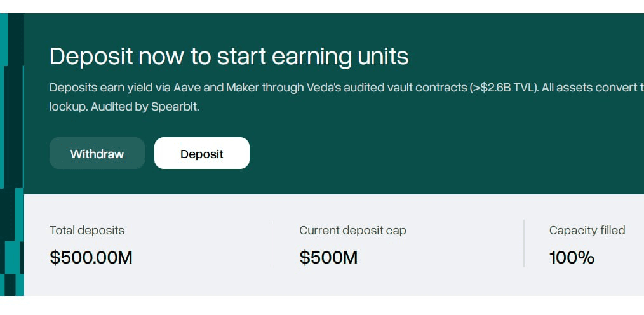Click the divider before Capacity filled

click(524, 243)
